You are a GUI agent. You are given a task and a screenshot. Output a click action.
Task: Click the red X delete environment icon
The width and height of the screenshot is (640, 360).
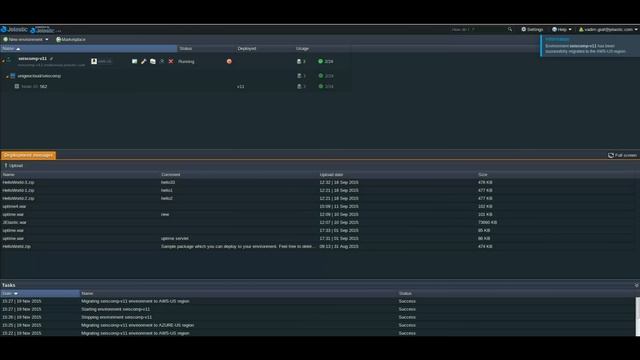click(171, 61)
